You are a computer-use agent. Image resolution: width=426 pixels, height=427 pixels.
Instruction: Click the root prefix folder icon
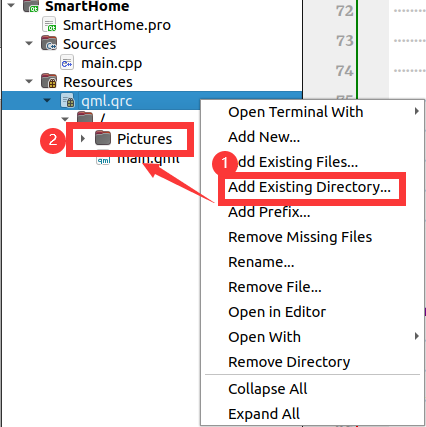click(85, 117)
